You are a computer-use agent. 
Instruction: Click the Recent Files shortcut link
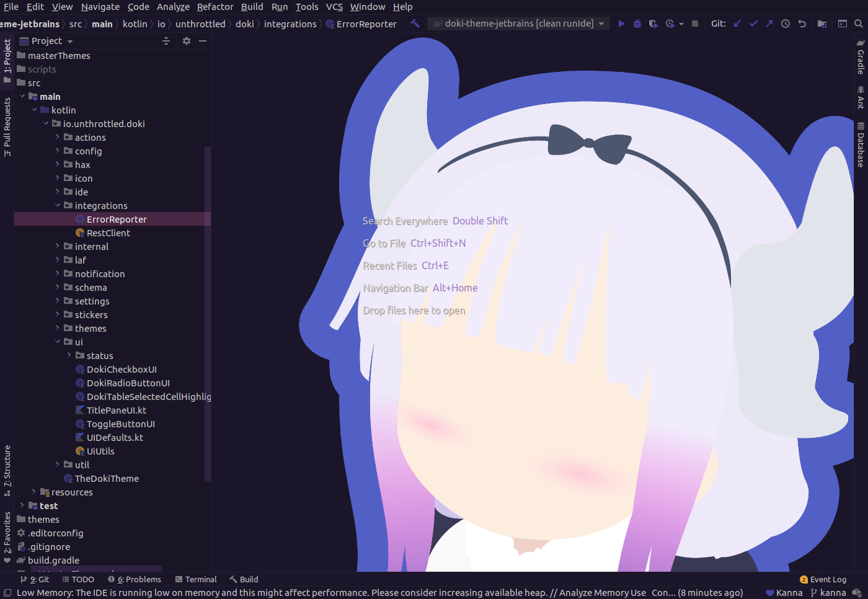tap(390, 265)
